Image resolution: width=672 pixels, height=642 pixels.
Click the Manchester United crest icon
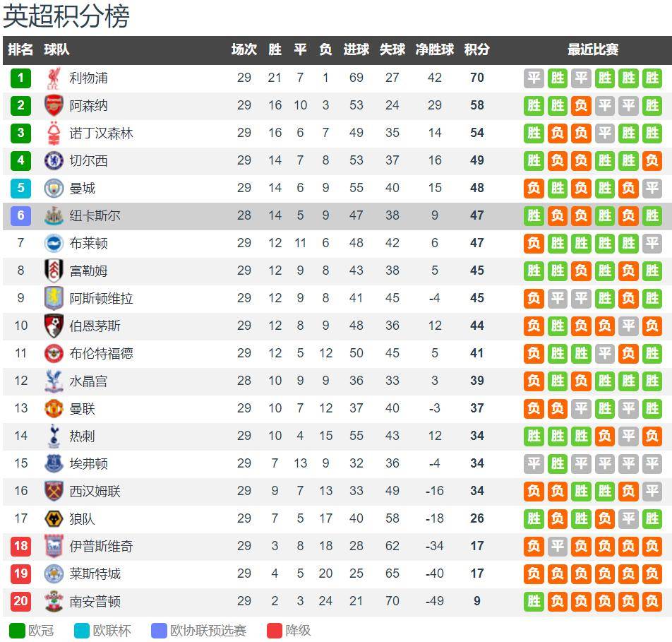[54, 408]
